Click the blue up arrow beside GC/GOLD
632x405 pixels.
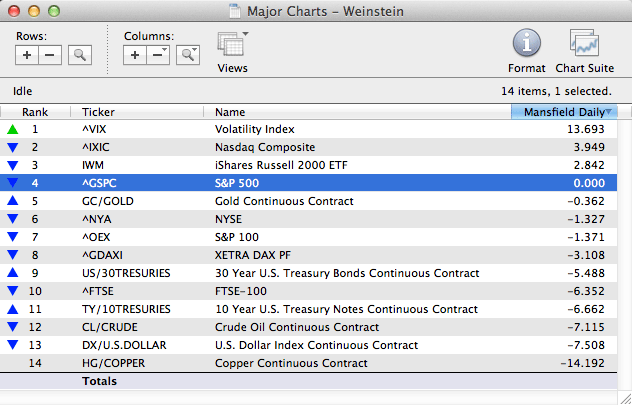point(12,201)
